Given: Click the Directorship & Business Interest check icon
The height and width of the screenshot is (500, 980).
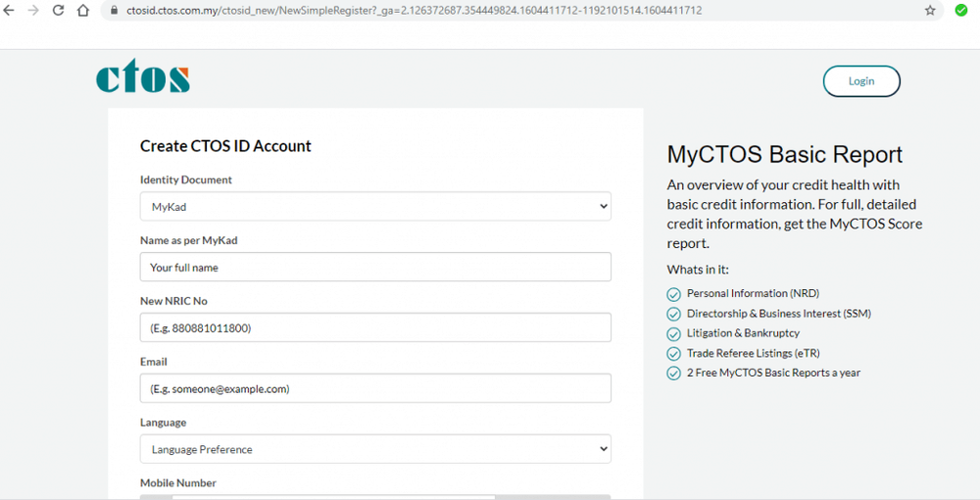Looking at the screenshot, I should [673, 315].
